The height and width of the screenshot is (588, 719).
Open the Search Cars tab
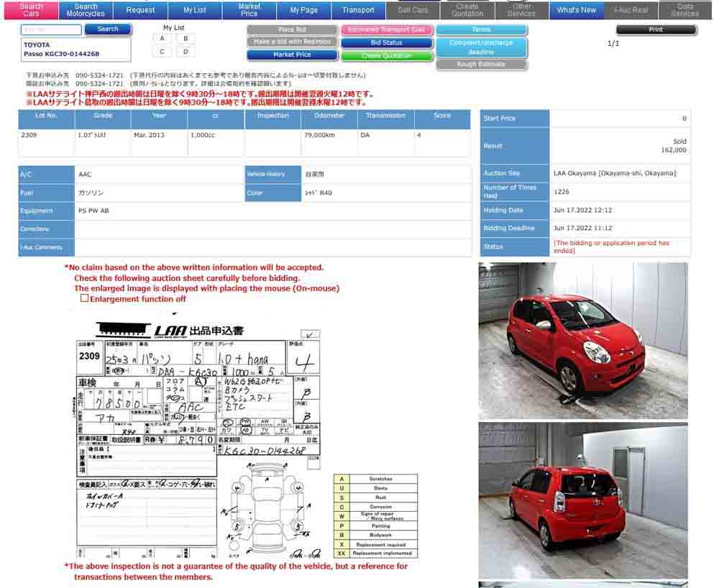[x=31, y=9]
